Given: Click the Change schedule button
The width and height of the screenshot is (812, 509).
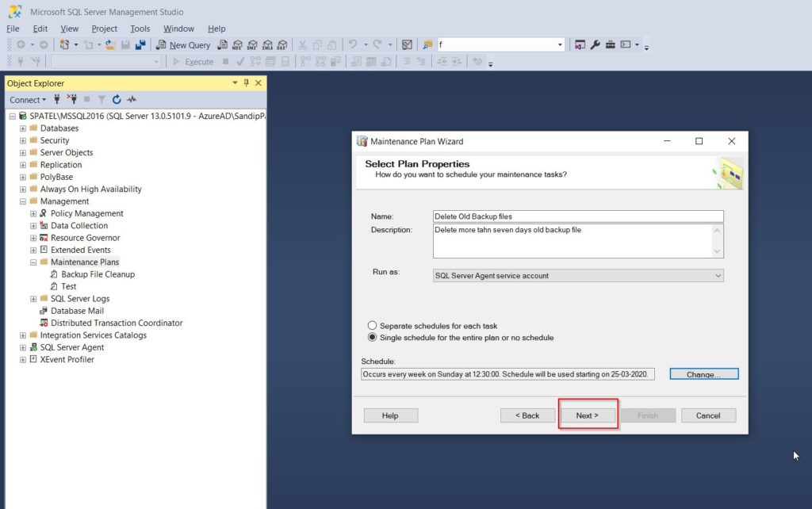Looking at the screenshot, I should (704, 374).
